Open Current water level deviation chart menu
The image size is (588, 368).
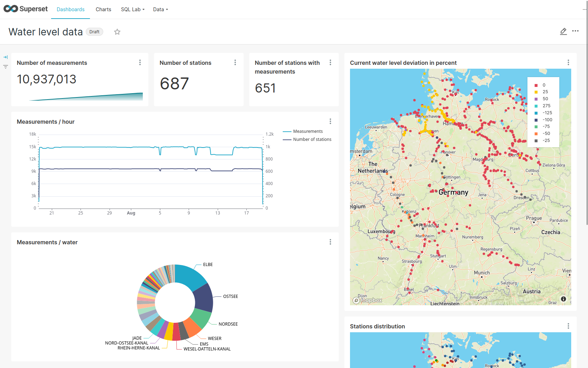[568, 62]
